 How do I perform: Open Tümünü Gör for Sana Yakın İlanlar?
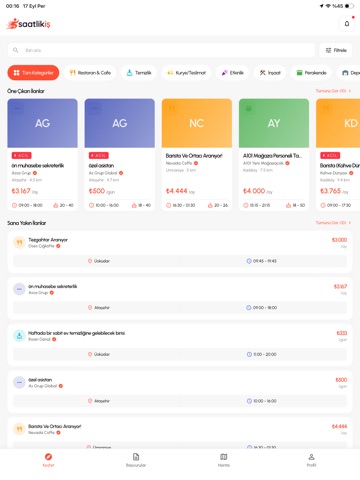coord(333,223)
